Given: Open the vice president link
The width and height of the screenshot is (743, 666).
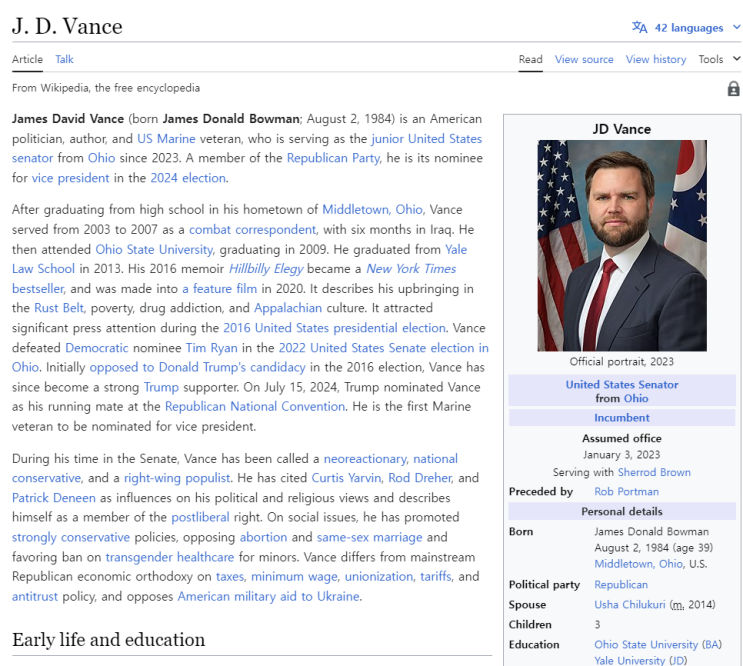Looking at the screenshot, I should [70, 178].
